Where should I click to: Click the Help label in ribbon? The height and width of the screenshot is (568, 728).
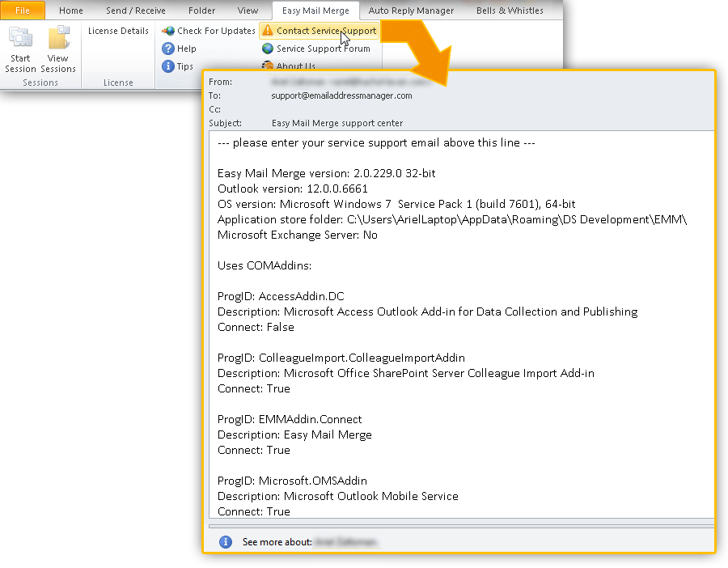pos(187,49)
